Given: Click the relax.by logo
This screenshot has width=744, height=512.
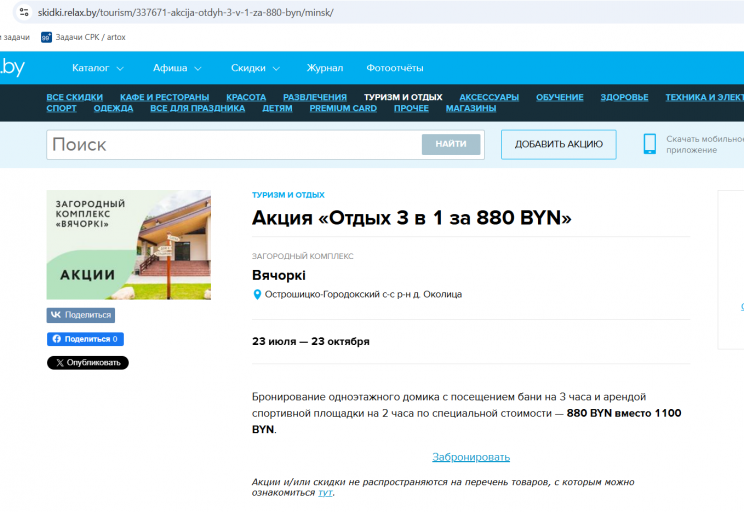Looking at the screenshot, I should 12,68.
